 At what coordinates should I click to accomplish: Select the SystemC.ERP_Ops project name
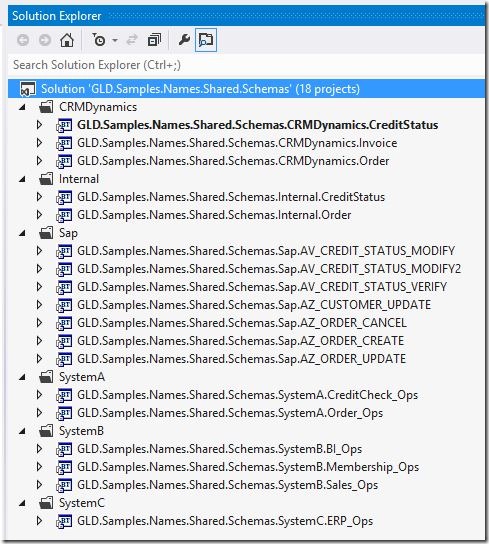click(x=225, y=521)
